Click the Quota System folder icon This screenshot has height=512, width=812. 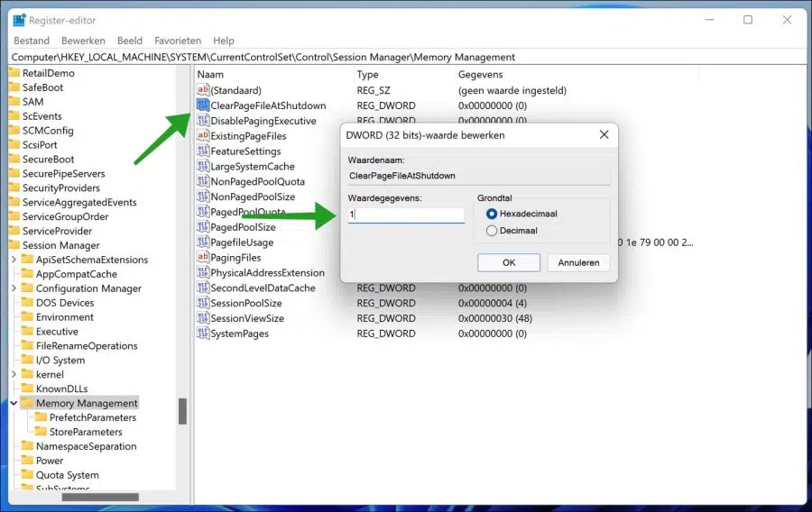27,474
